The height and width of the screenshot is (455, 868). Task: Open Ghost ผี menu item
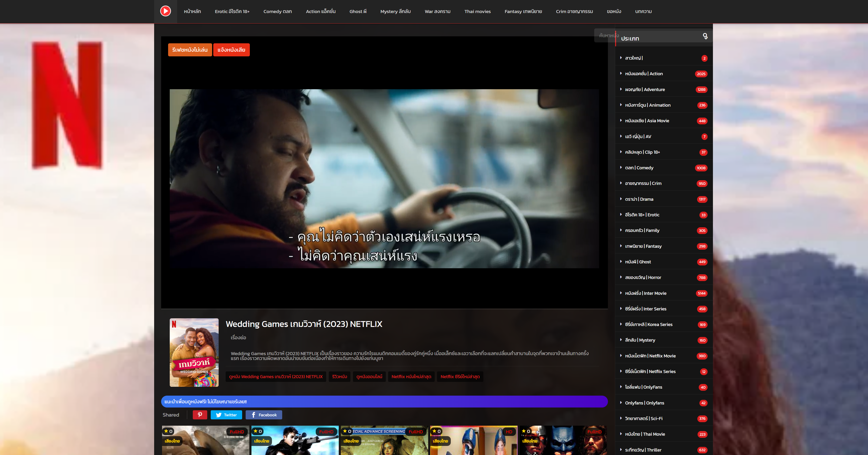click(x=357, y=11)
